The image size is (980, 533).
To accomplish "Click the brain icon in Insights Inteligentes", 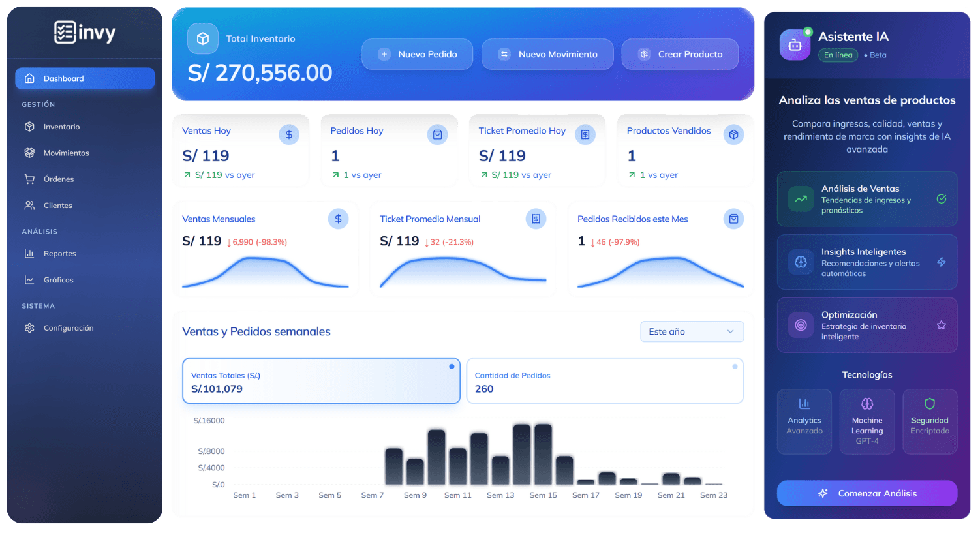I will coord(801,262).
